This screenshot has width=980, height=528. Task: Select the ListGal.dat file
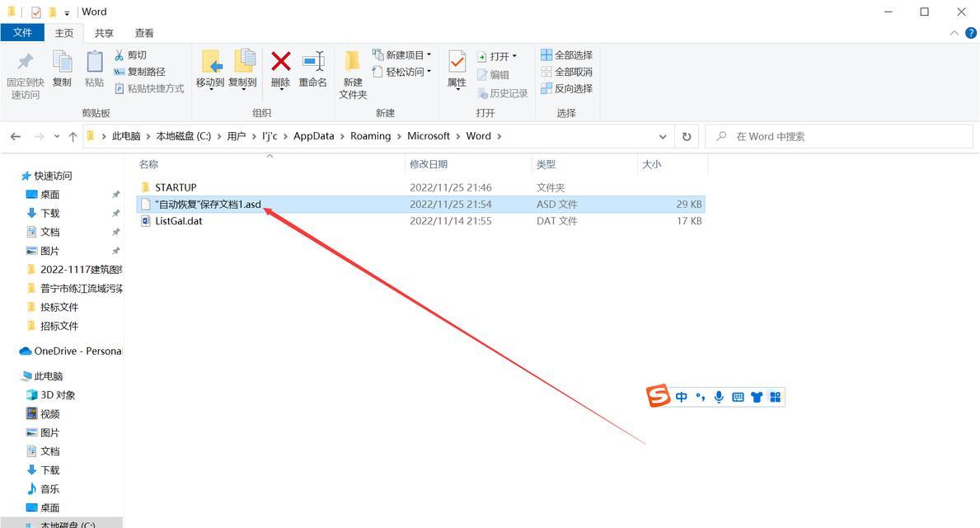click(420, 221)
